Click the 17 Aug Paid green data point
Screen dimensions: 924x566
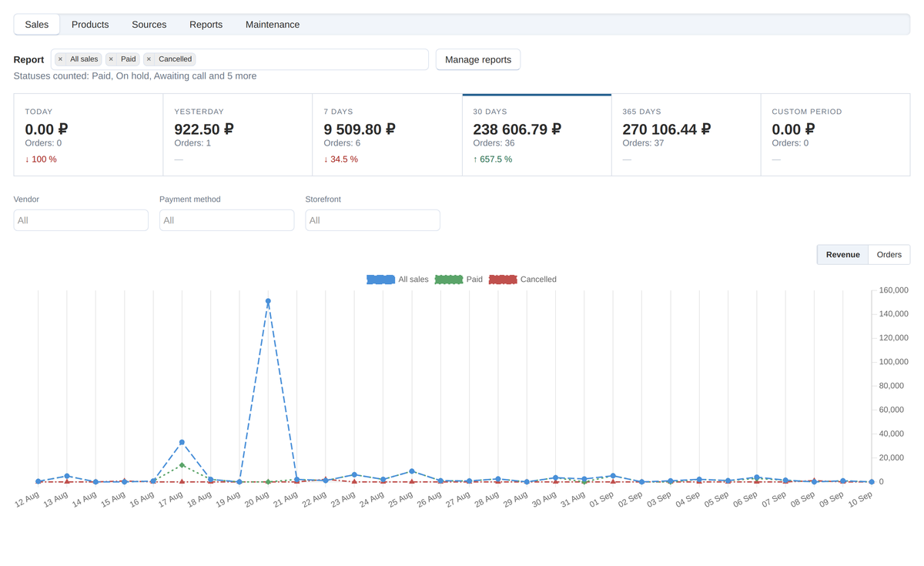[182, 465]
